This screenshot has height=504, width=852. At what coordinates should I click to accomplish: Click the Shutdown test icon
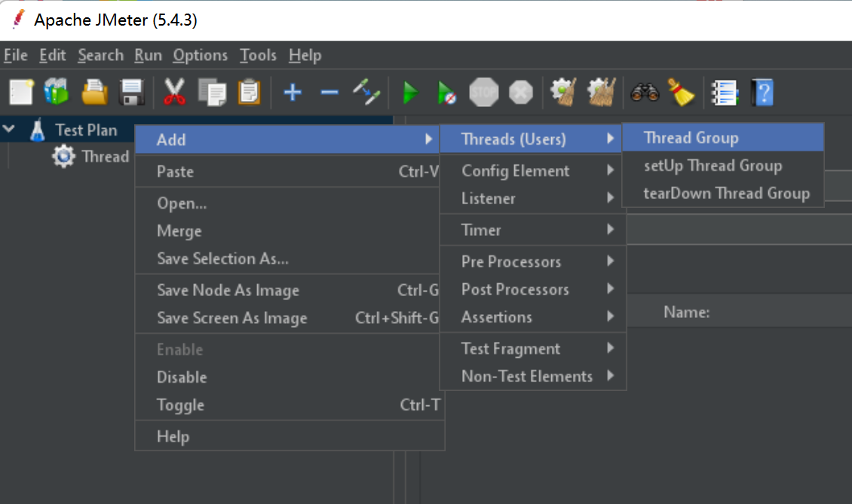520,92
